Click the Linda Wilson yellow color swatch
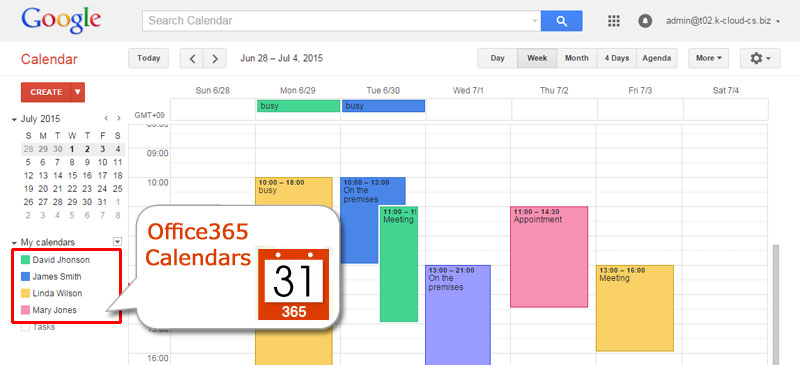800x365 pixels. coord(25,294)
